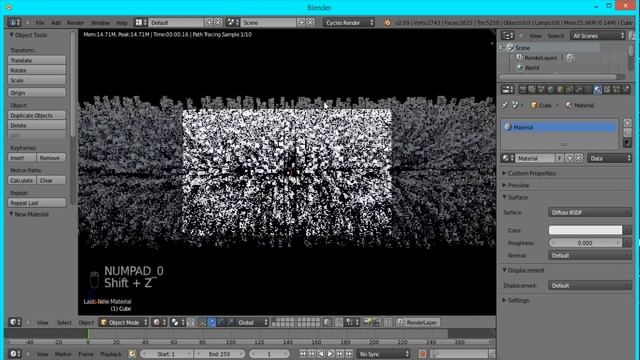The width and height of the screenshot is (640, 360).
Task: Add a material slot with the plus button
Action: click(x=627, y=123)
